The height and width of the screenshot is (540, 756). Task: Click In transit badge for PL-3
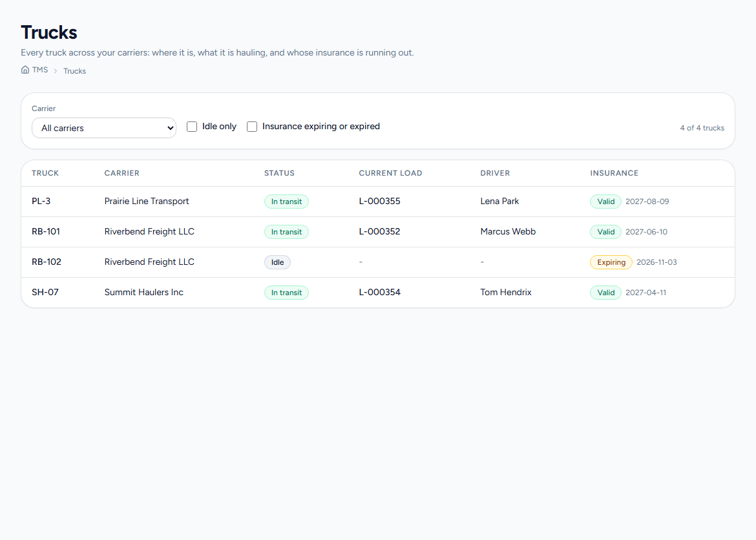286,202
